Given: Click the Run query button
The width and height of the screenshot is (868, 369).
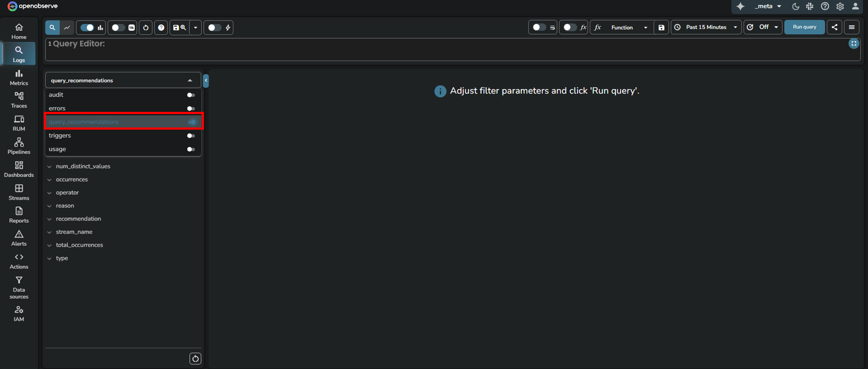Looking at the screenshot, I should pyautogui.click(x=804, y=27).
